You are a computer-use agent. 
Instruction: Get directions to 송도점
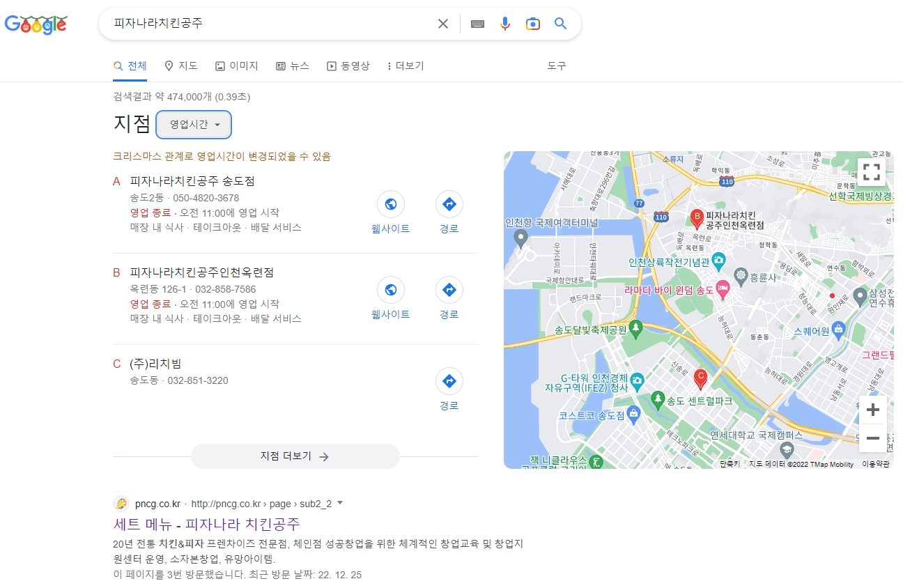(x=449, y=213)
